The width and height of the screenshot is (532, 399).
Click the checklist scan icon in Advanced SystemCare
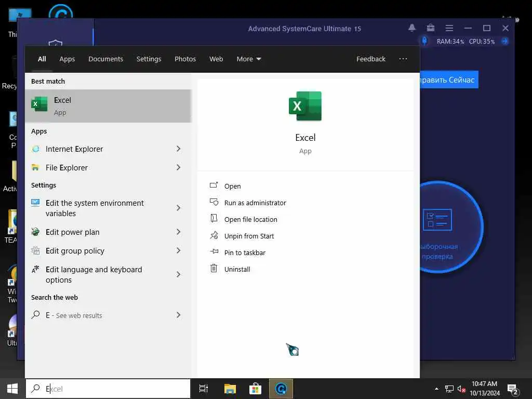pos(437,220)
